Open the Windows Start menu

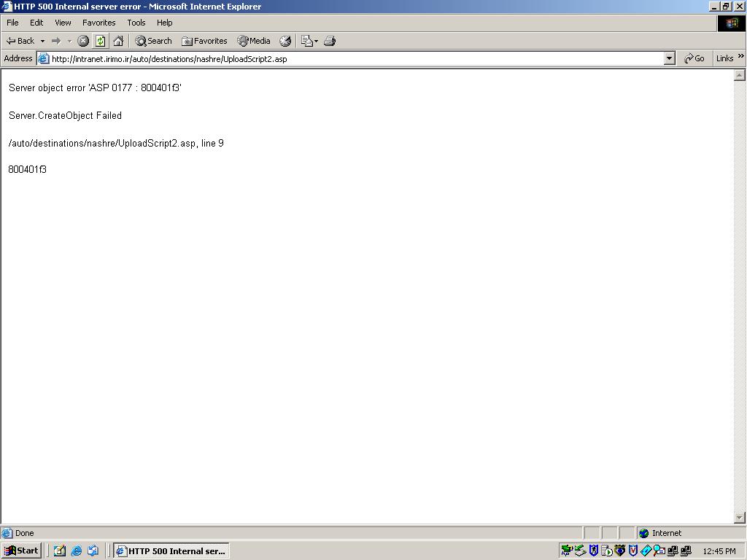[x=21, y=551]
